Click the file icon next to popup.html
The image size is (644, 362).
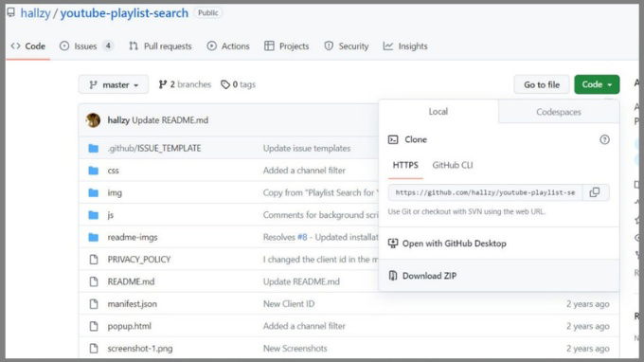coord(94,326)
